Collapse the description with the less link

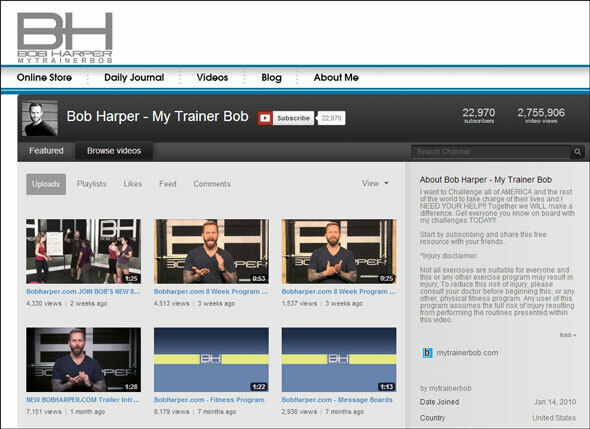[x=567, y=335]
